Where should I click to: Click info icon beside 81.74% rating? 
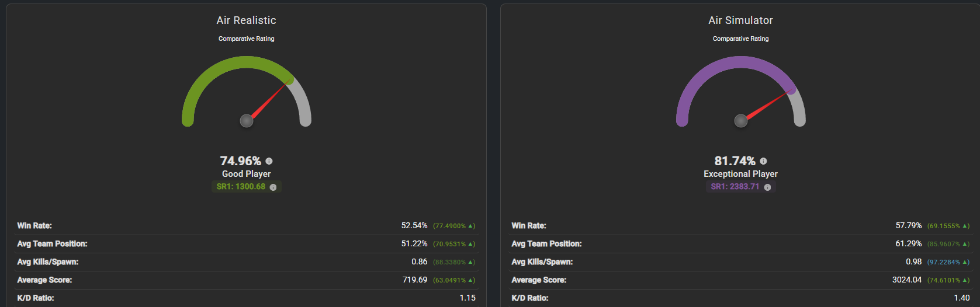pos(763,161)
